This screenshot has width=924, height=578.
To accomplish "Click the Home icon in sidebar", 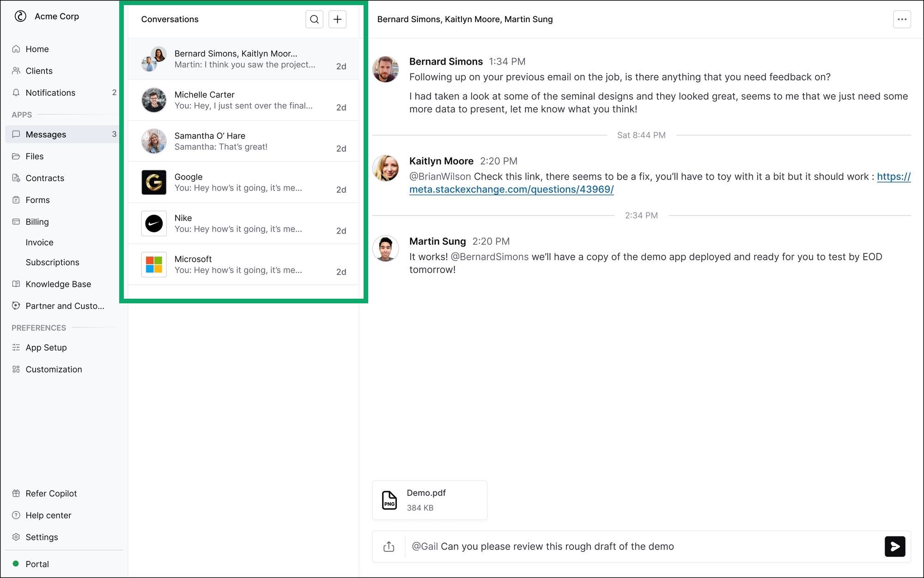I will (x=16, y=49).
